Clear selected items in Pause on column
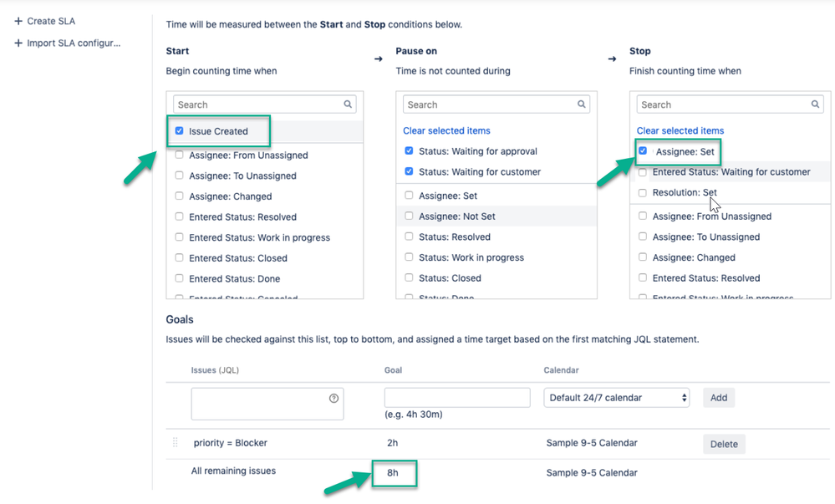Screen dimensions: 835x504 pyautogui.click(x=446, y=130)
